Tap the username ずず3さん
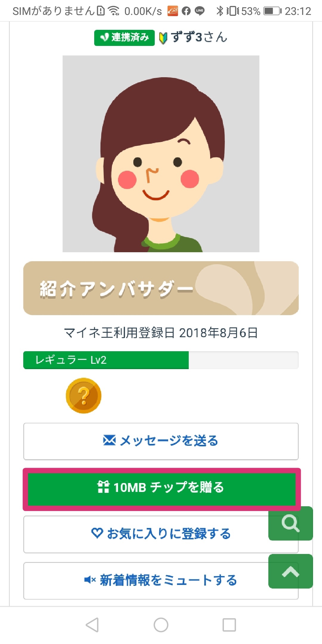The width and height of the screenshot is (322, 644). (x=199, y=38)
